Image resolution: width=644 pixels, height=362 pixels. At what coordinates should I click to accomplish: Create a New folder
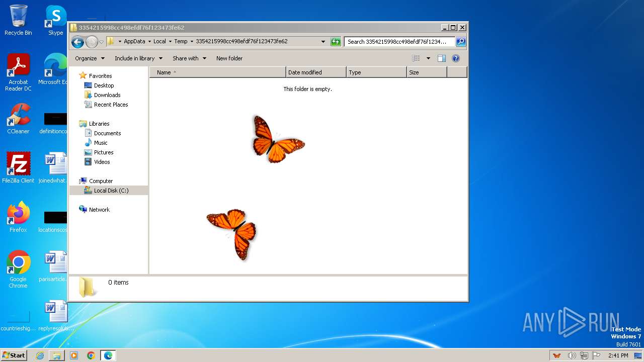229,58
